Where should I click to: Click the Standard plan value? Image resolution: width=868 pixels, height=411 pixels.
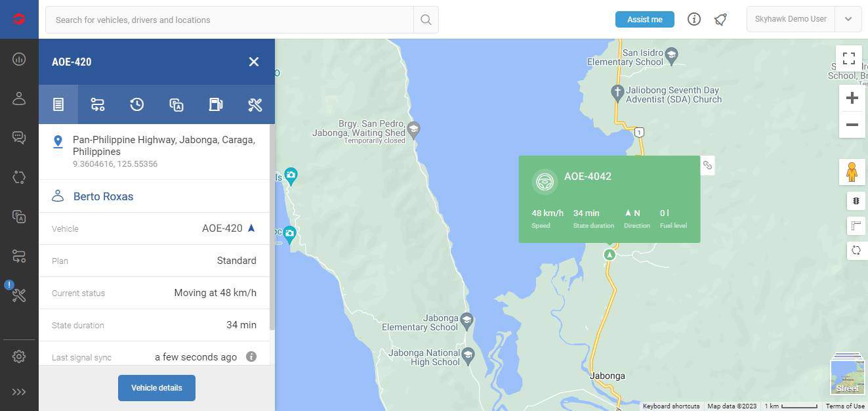click(x=237, y=261)
